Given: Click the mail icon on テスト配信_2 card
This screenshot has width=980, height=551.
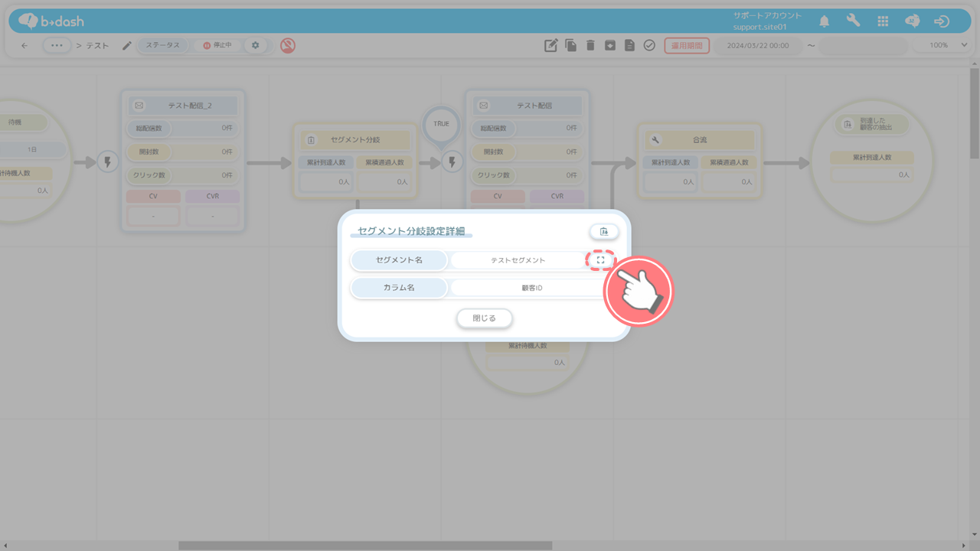Looking at the screenshot, I should 139,106.
